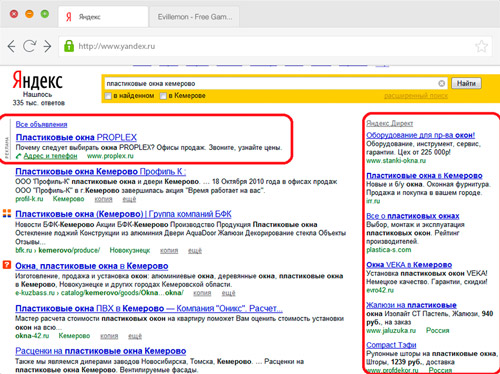500x374 pixels.
Task: Enable the 'в найденном' checkbox
Action: pos(108,96)
